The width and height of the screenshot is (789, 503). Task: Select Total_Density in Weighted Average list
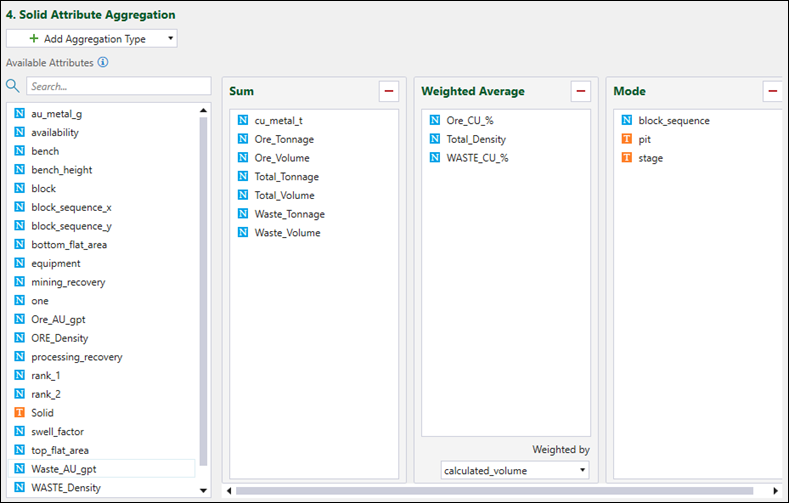475,139
